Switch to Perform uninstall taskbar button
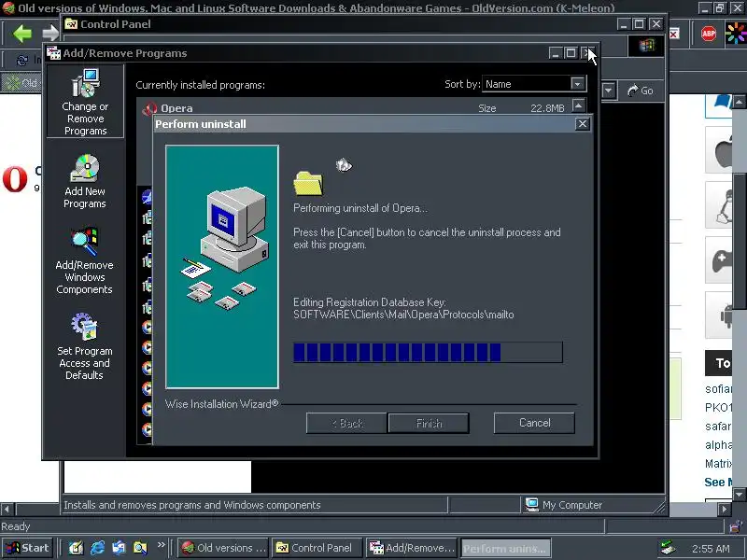Viewport: 747px width, 560px height. [505, 548]
